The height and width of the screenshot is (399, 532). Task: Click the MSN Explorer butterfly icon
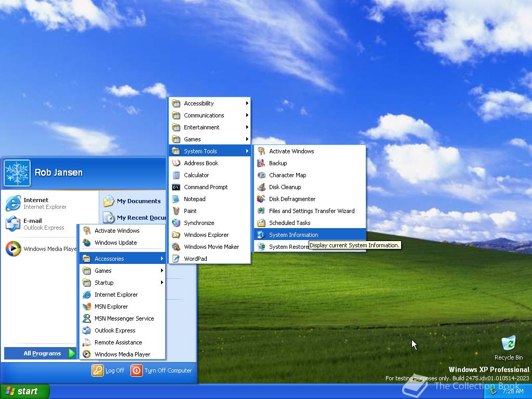click(87, 307)
